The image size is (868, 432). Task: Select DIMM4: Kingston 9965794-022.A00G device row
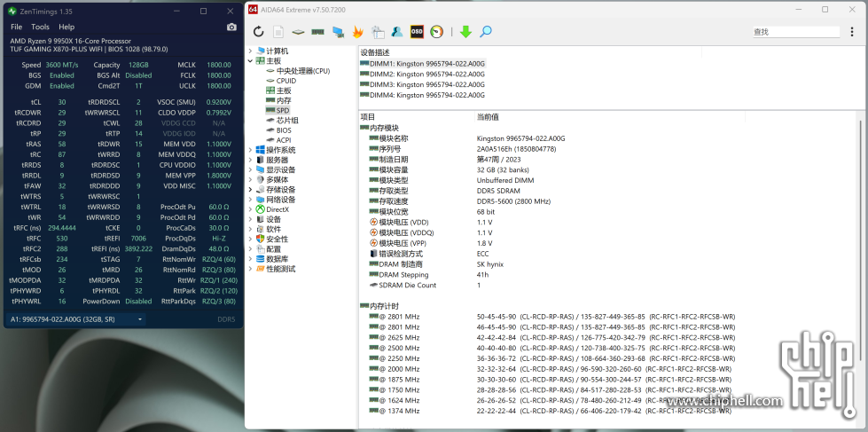pos(422,95)
